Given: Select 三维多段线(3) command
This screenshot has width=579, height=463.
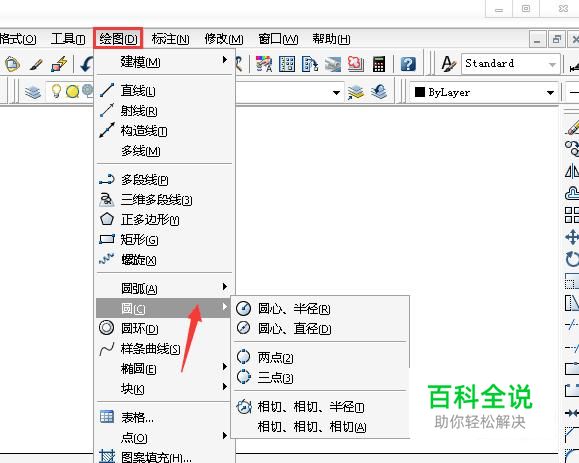Looking at the screenshot, I should pyautogui.click(x=165, y=200).
